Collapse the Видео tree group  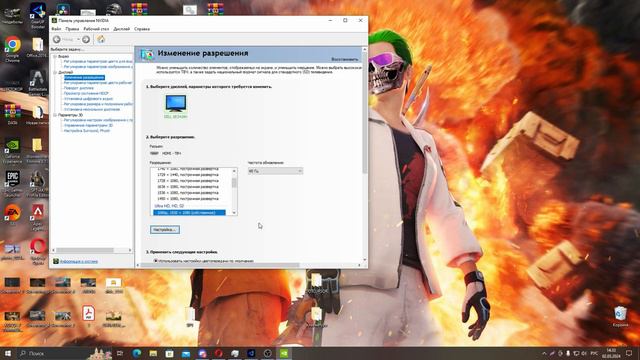[55, 56]
